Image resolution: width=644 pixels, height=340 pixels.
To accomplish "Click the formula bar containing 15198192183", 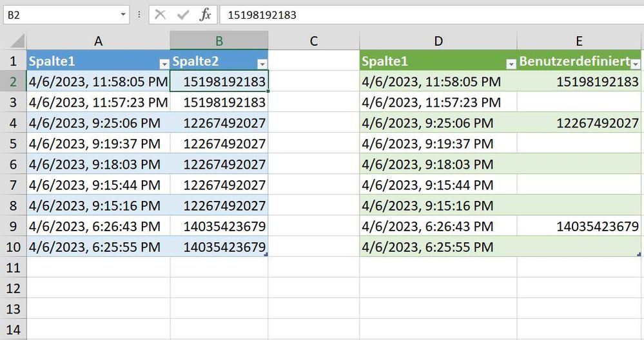I will (432, 15).
